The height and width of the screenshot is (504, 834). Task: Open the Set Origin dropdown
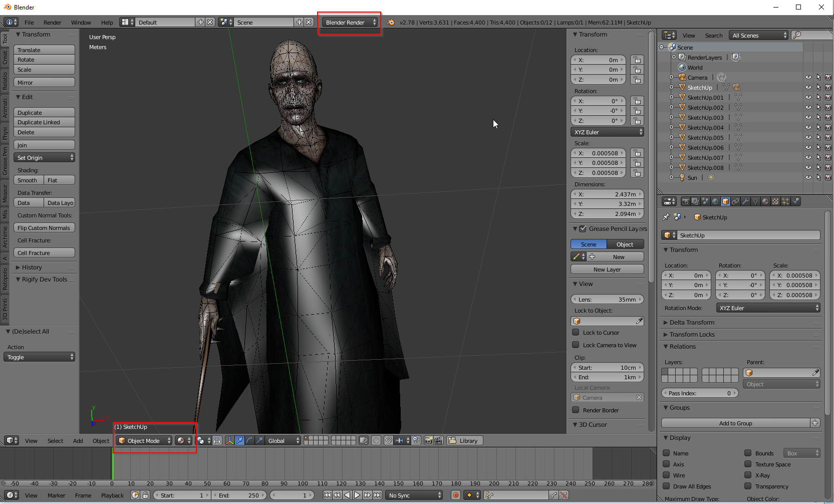click(x=44, y=157)
